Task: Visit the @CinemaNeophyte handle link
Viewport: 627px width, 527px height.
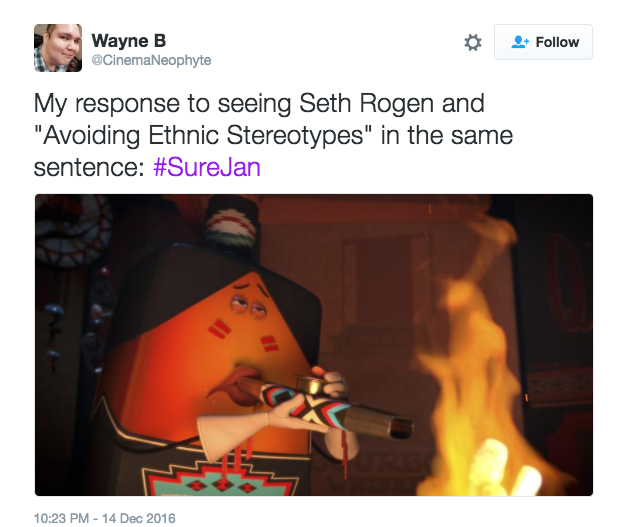Action: 151,60
